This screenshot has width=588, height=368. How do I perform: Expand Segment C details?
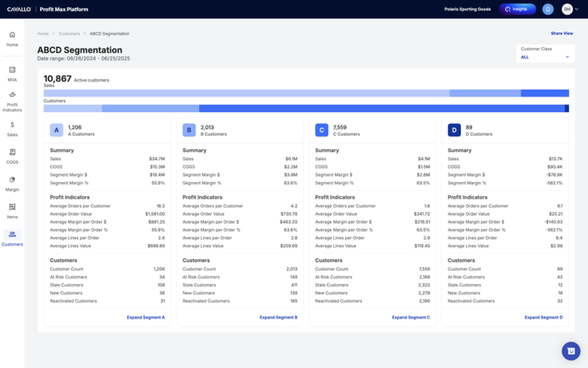[411, 317]
